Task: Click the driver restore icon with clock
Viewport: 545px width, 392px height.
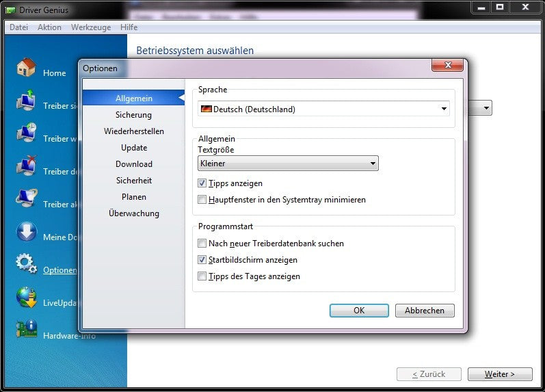Action: pyautogui.click(x=27, y=133)
